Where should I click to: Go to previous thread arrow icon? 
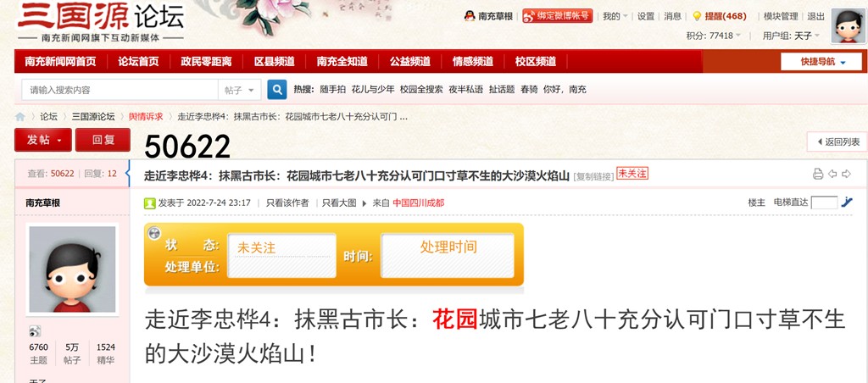832,175
